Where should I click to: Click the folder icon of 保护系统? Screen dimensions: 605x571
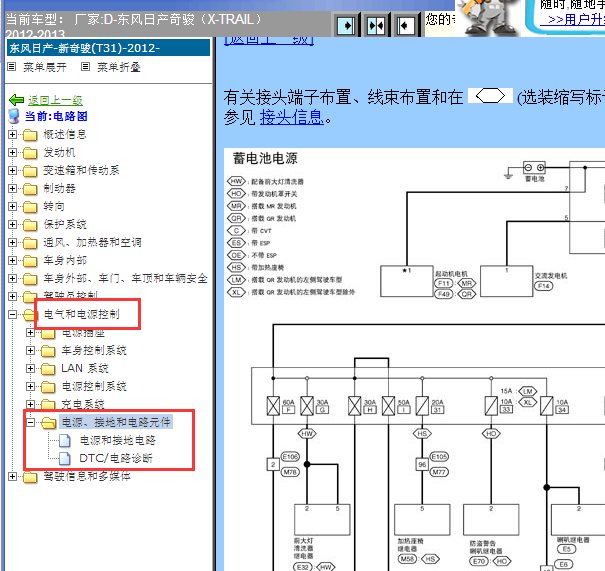30,225
